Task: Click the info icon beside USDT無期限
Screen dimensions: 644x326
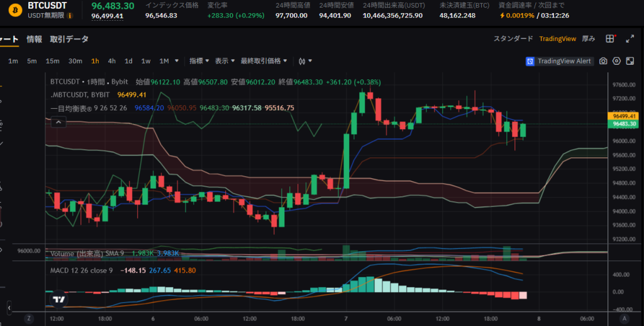Action: (69, 15)
